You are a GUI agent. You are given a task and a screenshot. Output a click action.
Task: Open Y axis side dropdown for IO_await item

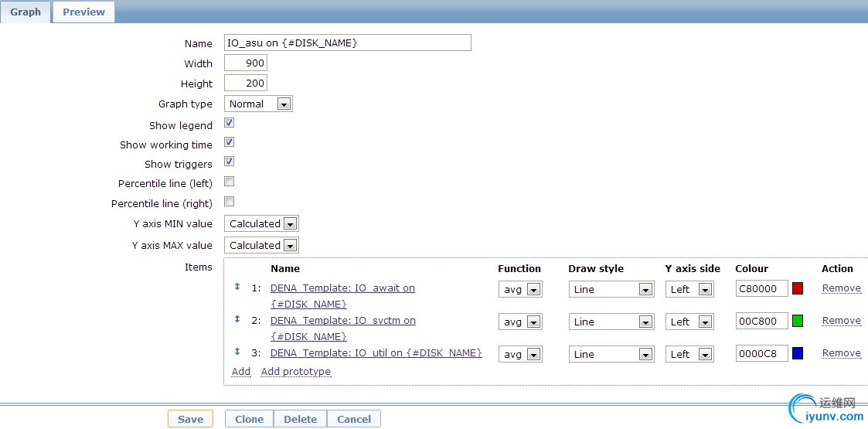[x=689, y=289]
